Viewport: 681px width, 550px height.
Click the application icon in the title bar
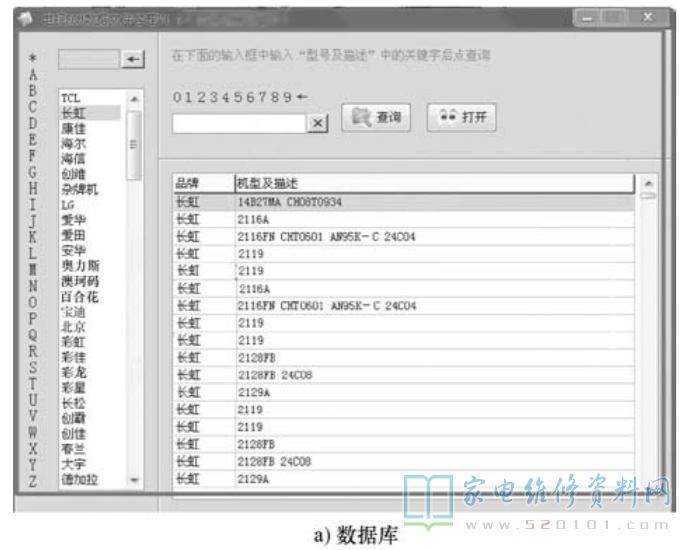coord(25,19)
